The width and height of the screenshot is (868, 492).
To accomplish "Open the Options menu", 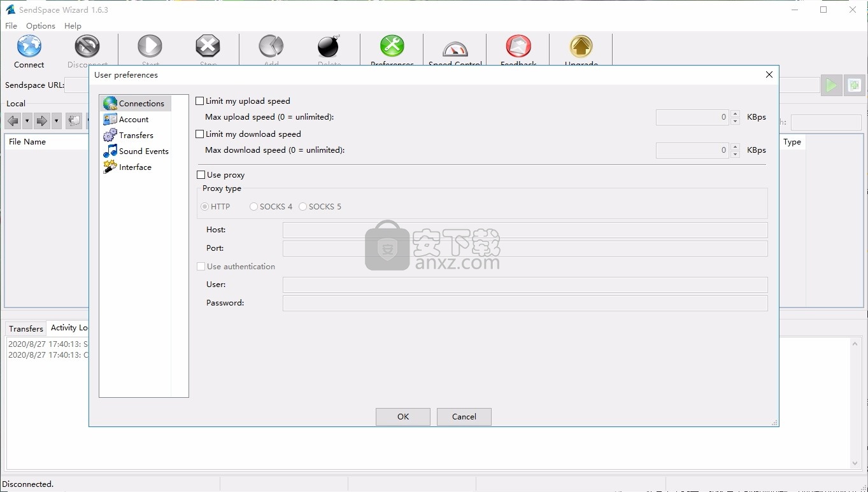I will [41, 25].
